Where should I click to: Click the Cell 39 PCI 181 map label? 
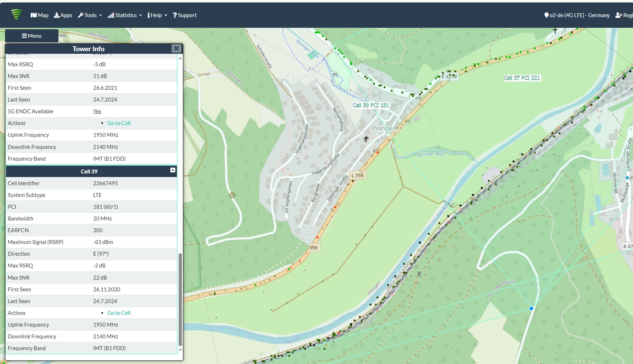[x=371, y=105]
